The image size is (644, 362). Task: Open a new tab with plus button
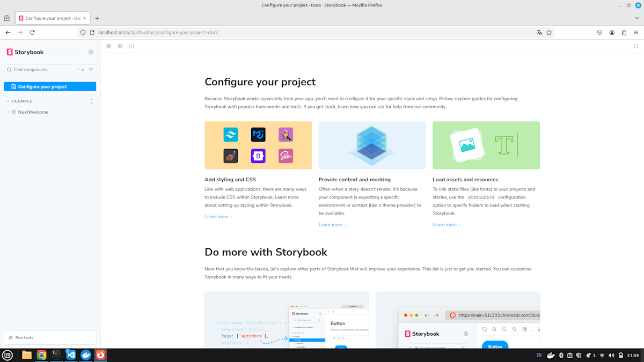click(97, 18)
